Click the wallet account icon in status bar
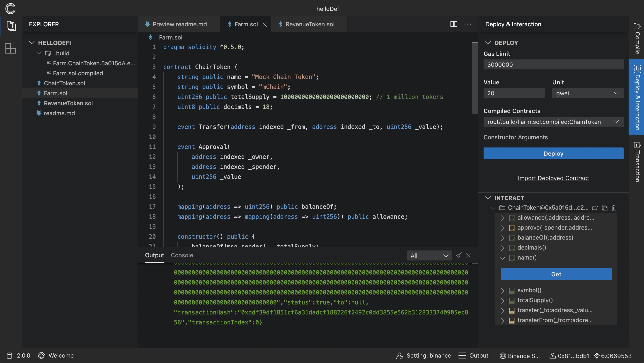Image resolution: width=644 pixels, height=363 pixels. click(552, 356)
